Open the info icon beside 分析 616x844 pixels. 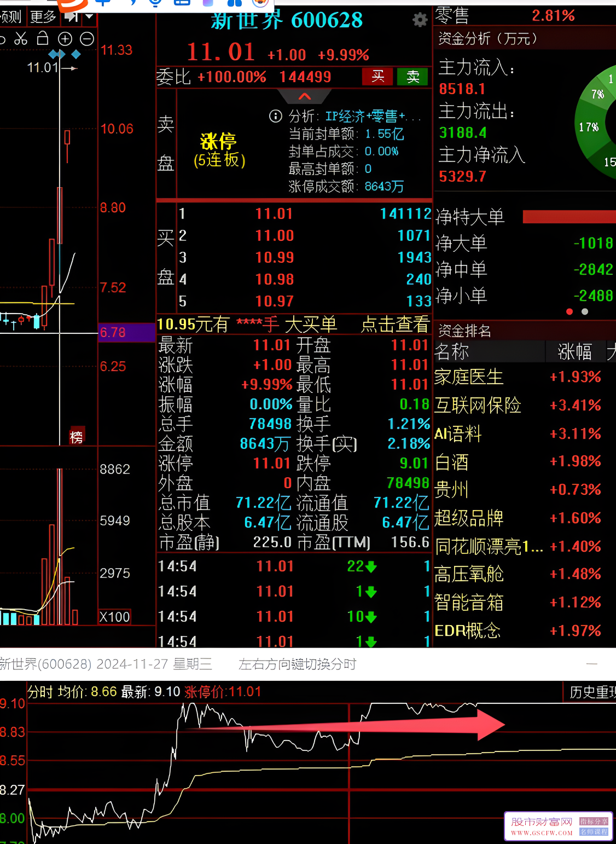click(276, 116)
